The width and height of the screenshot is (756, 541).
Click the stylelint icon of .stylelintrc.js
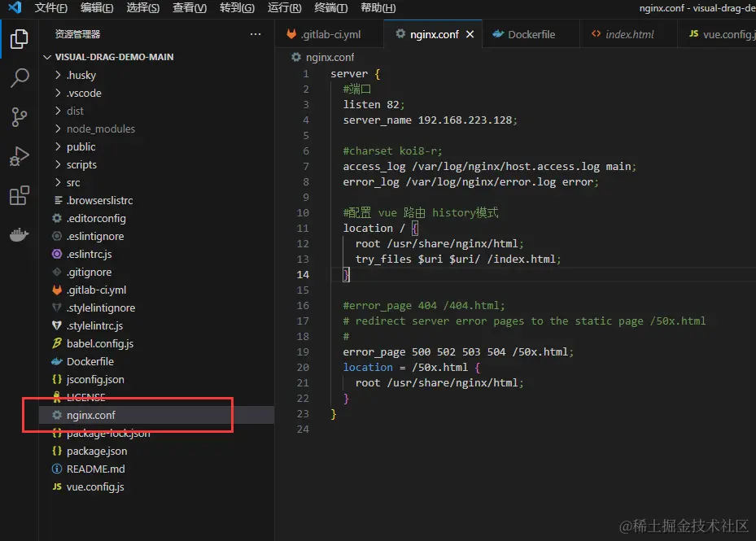tap(57, 325)
